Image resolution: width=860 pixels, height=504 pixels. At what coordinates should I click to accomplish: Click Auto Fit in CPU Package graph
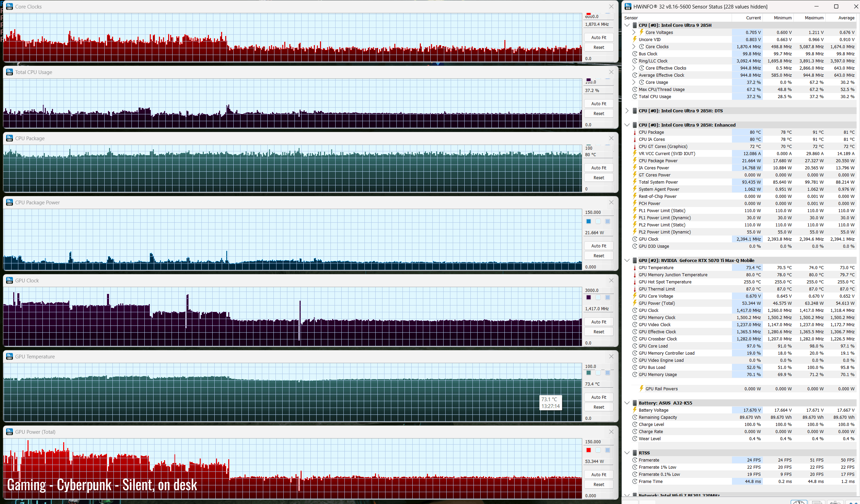(x=598, y=168)
